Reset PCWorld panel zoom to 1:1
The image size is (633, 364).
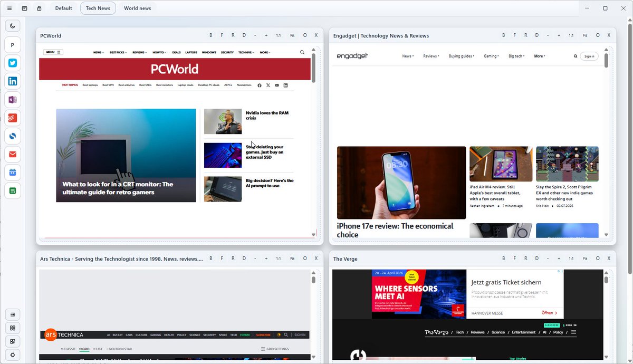(279, 35)
